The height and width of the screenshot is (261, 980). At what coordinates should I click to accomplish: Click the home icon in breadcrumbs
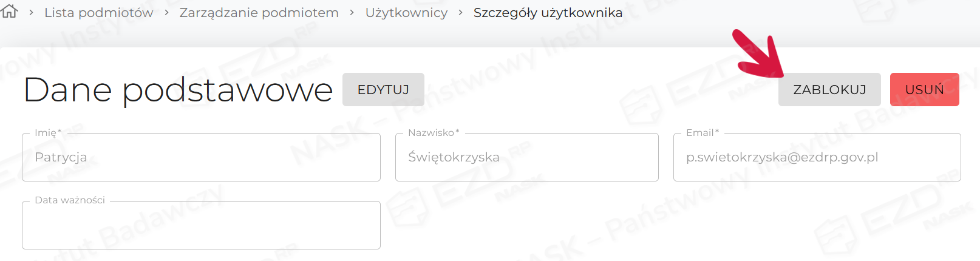10,12
